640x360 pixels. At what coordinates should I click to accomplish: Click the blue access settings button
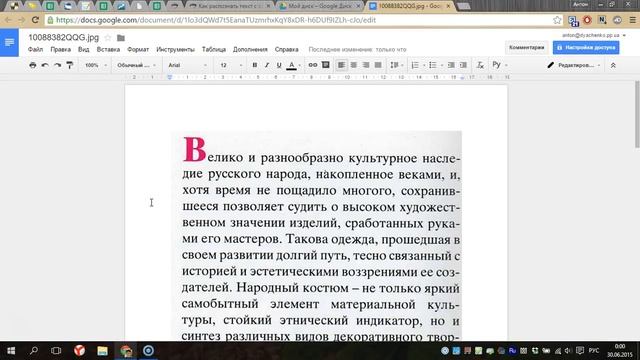pos(586,47)
